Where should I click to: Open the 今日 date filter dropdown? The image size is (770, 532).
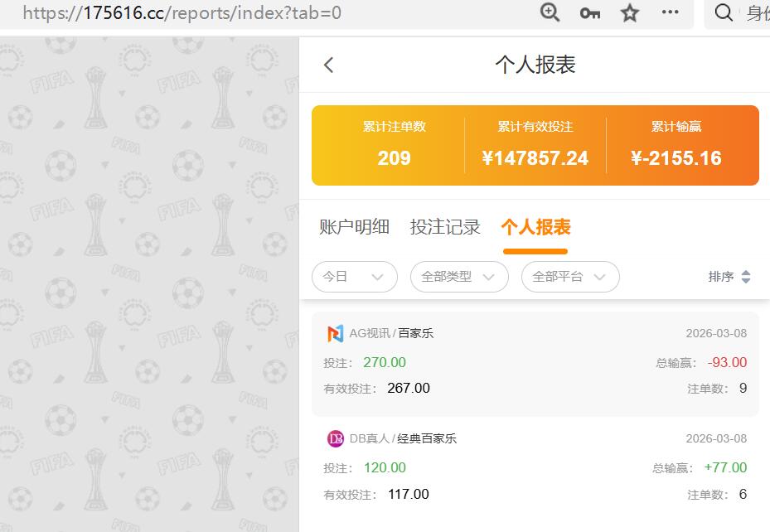coord(354,277)
